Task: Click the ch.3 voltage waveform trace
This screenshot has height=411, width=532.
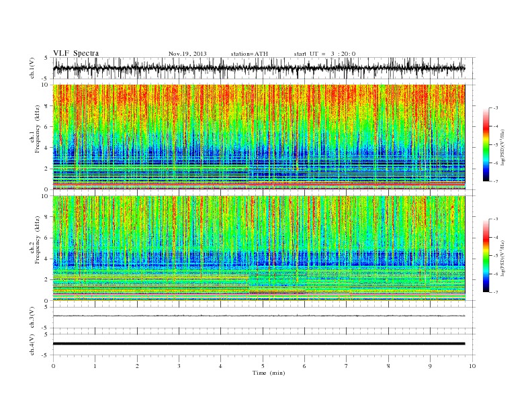Action: (259, 316)
